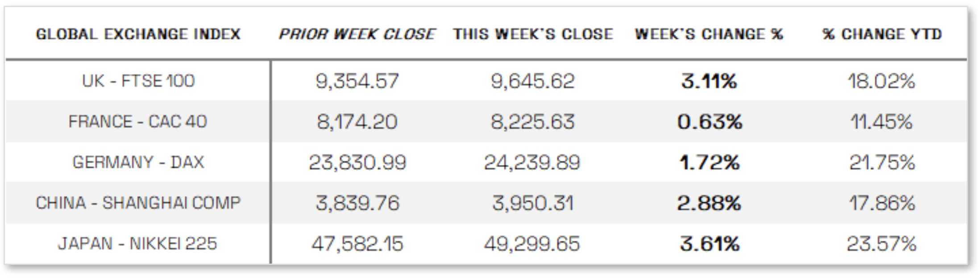Click Nikkei prior week close 47,582.15
The height and width of the screenshot is (279, 980).
pos(357,244)
